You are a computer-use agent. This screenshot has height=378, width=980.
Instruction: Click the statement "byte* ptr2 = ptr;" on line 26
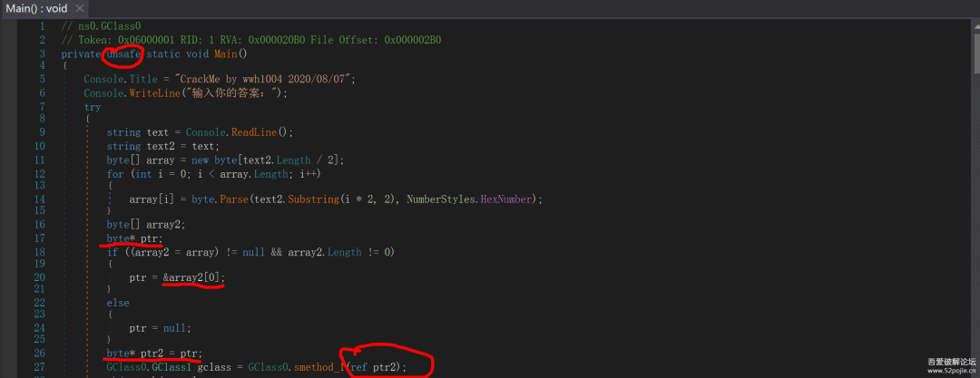tap(154, 353)
